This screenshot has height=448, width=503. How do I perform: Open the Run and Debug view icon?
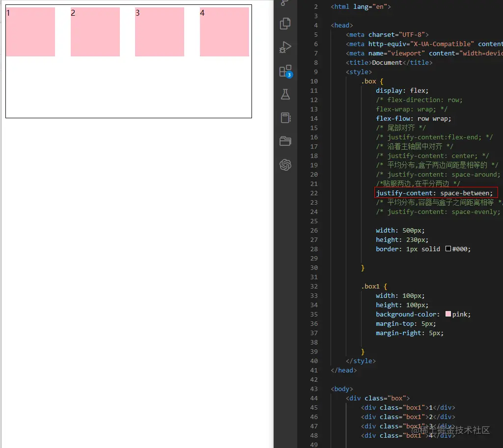(285, 47)
